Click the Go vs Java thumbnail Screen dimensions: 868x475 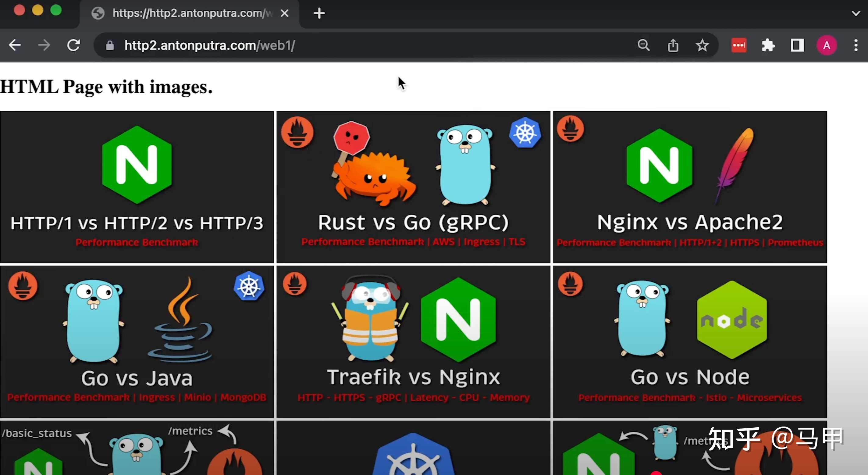137,341
